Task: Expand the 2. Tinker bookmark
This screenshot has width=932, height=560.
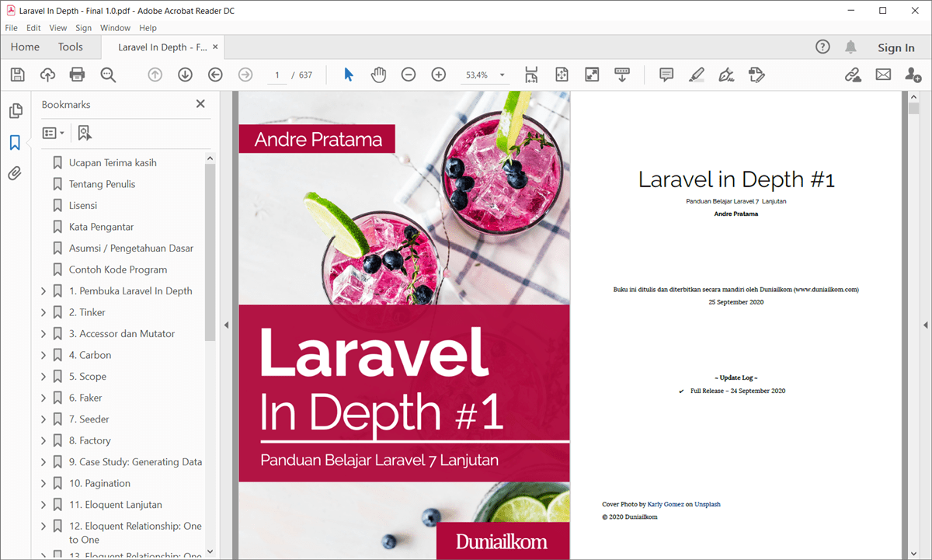Action: coord(43,312)
